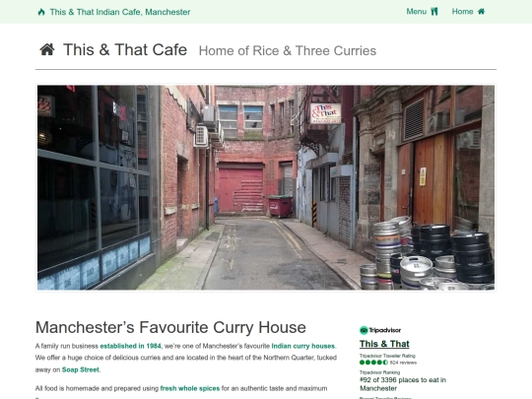Click the 824 reviews text

tap(403, 363)
